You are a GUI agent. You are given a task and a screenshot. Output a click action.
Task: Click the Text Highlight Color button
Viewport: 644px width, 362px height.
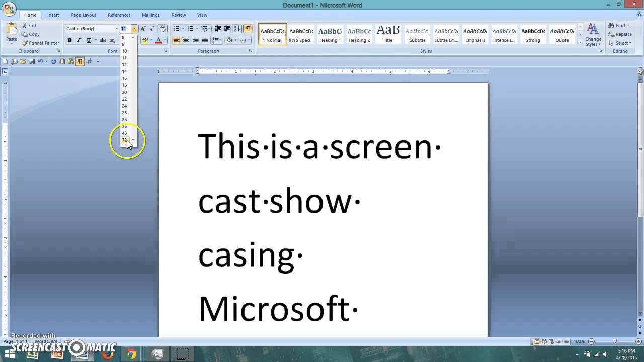145,40
